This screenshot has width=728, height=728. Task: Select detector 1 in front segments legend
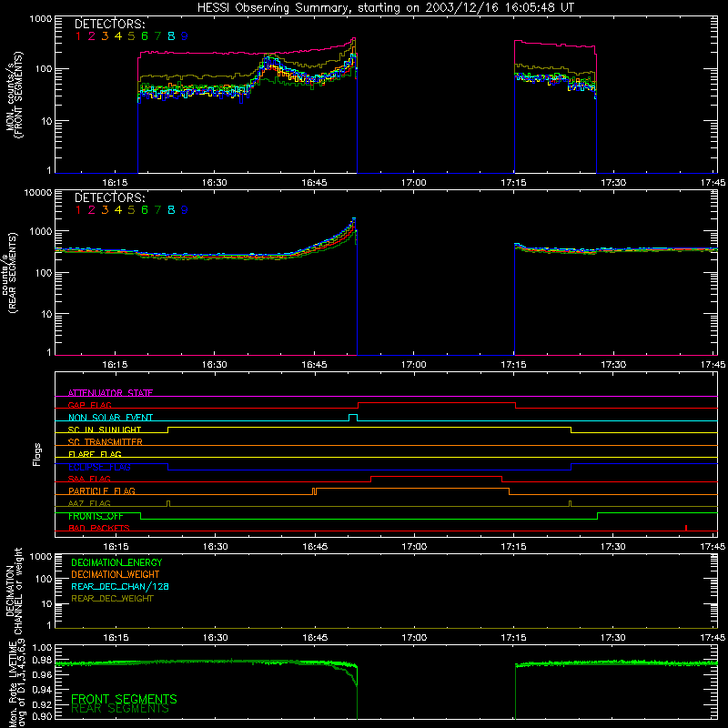[x=78, y=35]
